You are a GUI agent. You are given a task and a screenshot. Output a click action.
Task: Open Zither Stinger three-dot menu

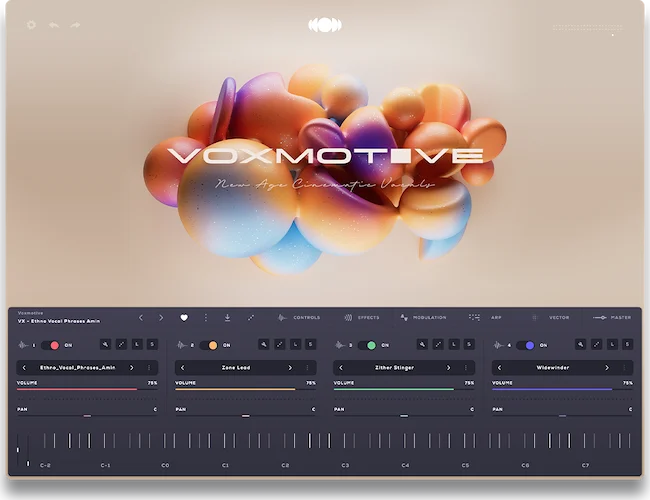coord(466,368)
